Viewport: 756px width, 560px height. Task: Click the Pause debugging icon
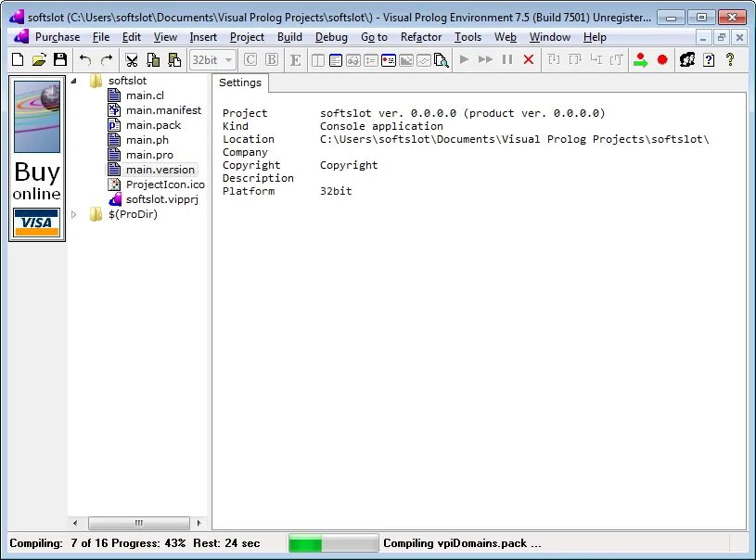pyautogui.click(x=507, y=59)
